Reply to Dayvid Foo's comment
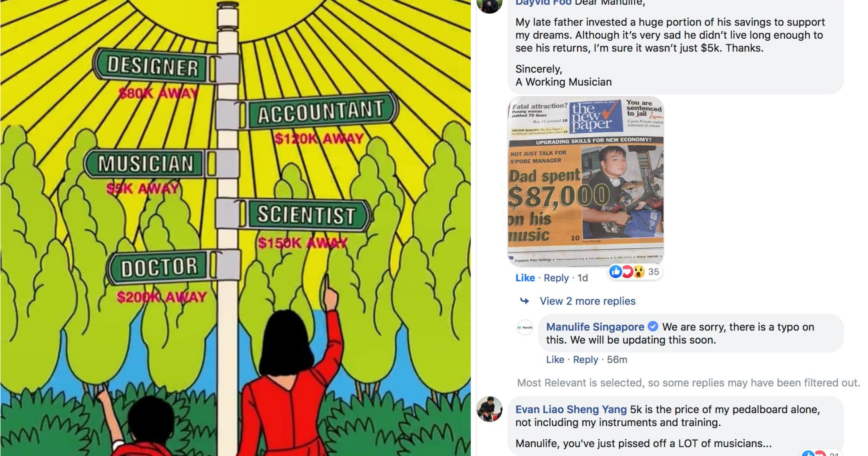This screenshot has height=456, width=868. tap(556, 278)
